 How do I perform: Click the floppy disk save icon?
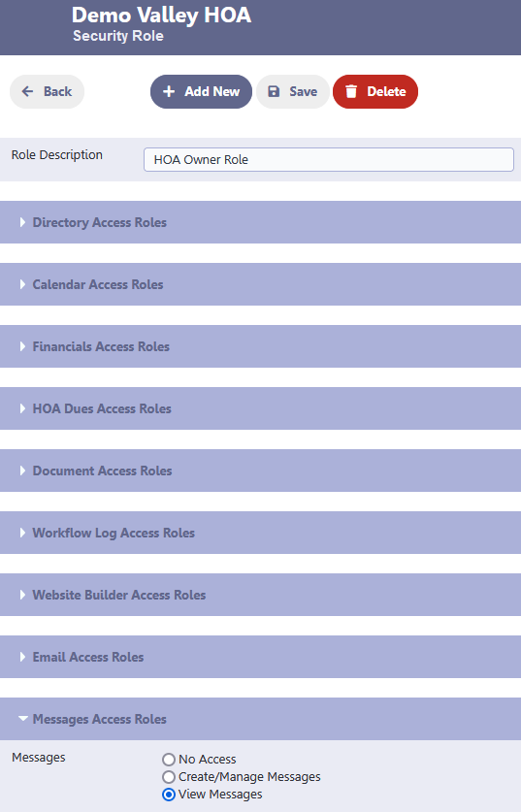(274, 91)
